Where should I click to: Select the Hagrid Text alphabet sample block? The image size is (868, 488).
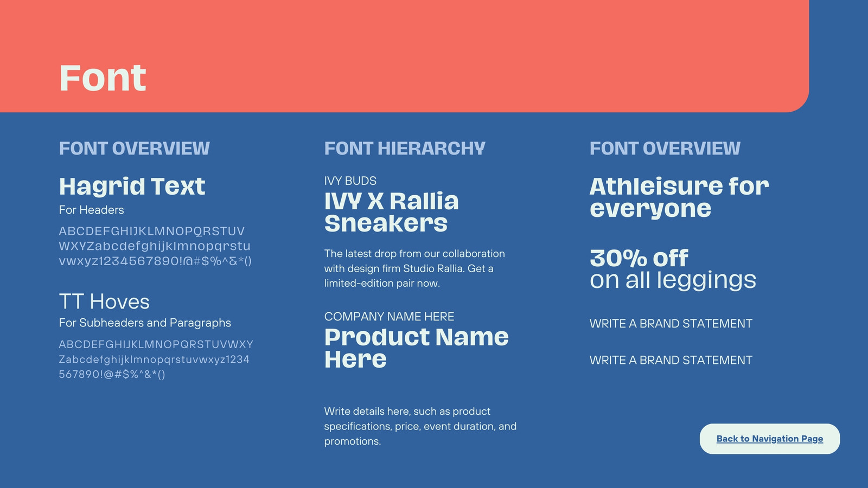(x=155, y=246)
